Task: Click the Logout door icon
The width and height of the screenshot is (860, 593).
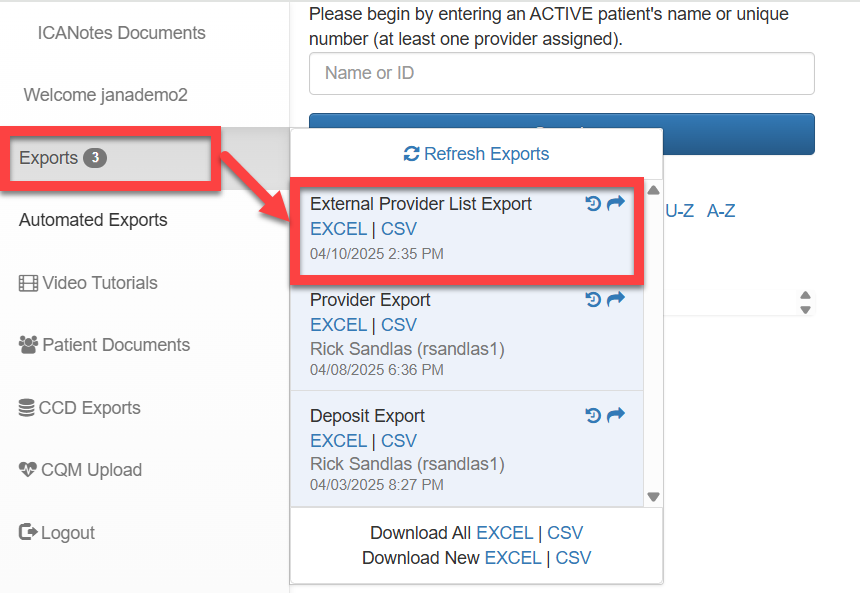Action: (x=28, y=533)
